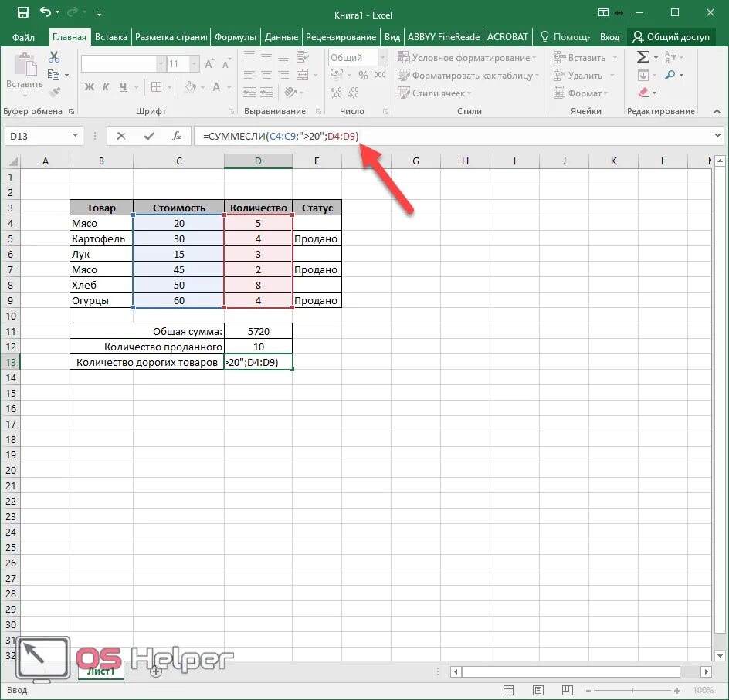Open Форматировать как таблицу menu
Viewport: 729px width, 700px height.
(468, 76)
